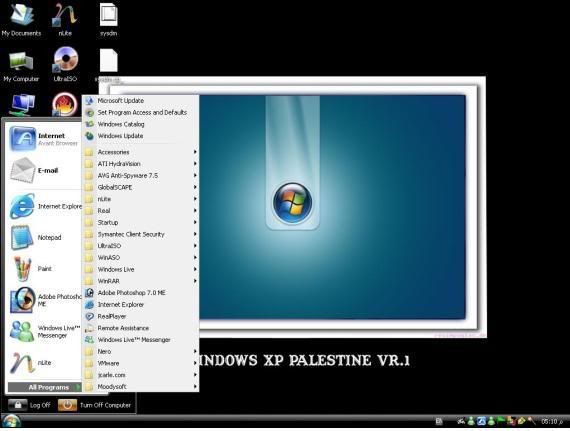570x431 pixels.
Task: Expand the ATI HydraVision folder
Action: (x=140, y=164)
